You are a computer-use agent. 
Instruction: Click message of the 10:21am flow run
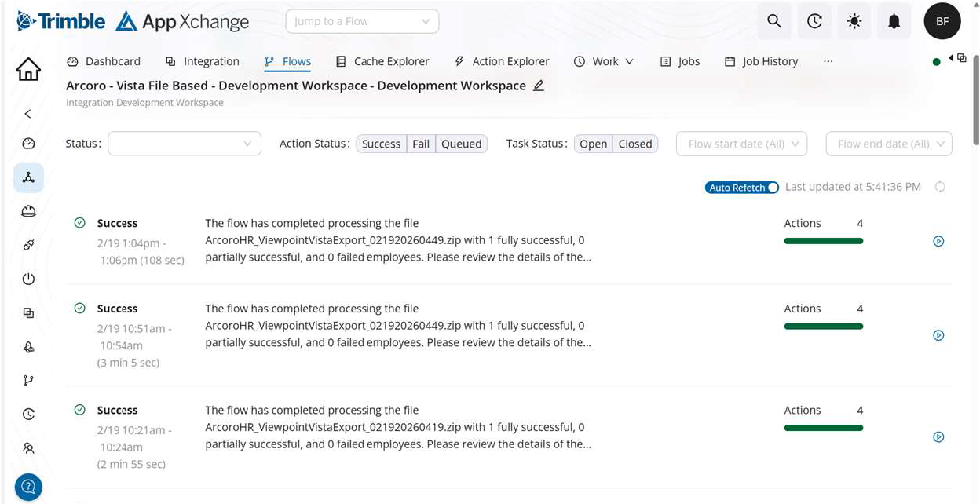click(x=398, y=427)
